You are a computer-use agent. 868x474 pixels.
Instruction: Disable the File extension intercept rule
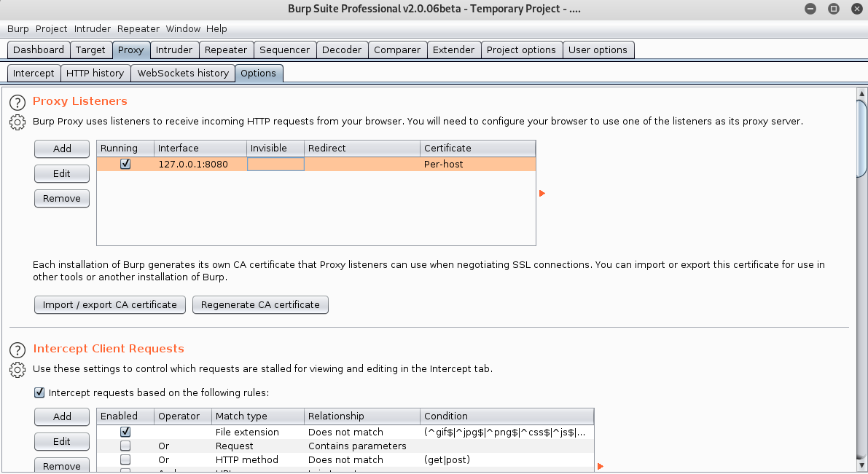[x=125, y=432]
